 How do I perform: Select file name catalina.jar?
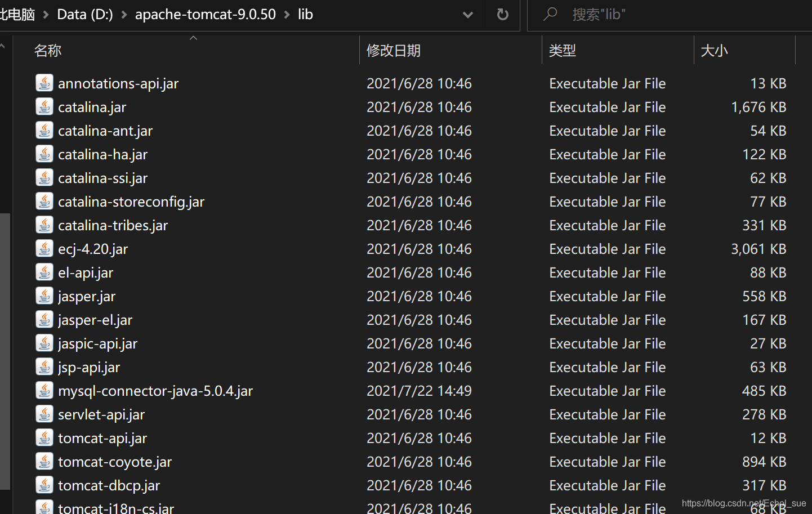(x=92, y=107)
